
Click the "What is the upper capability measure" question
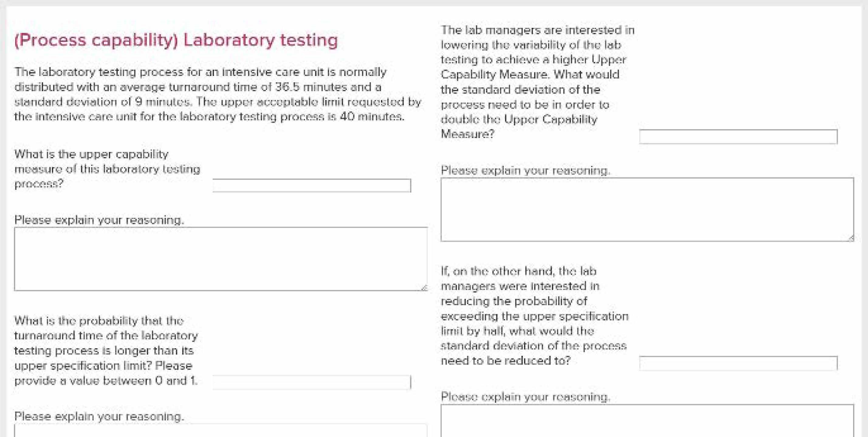click(107, 169)
